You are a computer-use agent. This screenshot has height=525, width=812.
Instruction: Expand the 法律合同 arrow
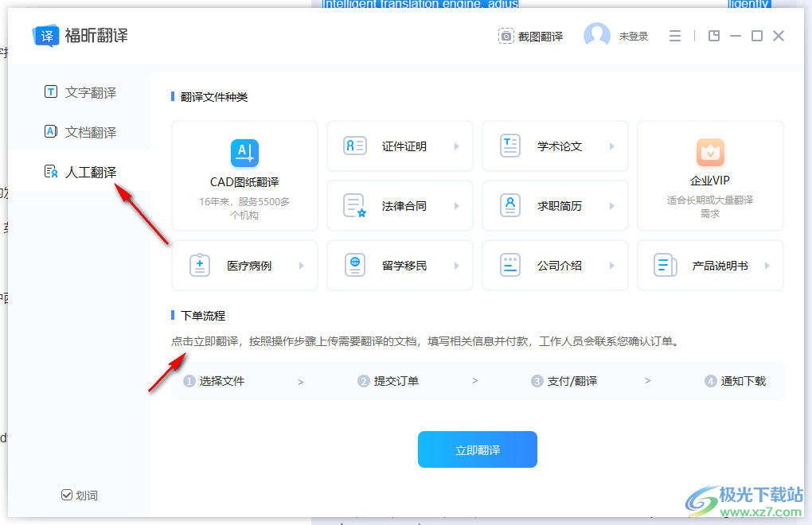point(457,206)
